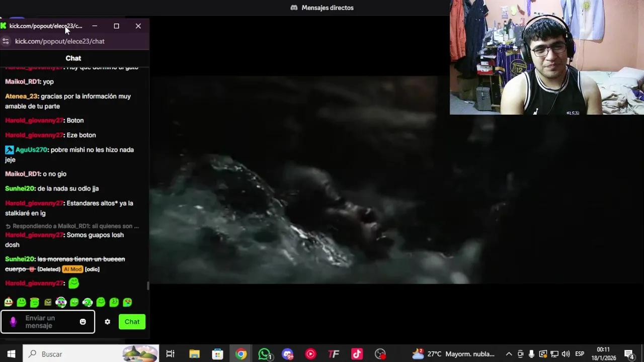The height and width of the screenshot is (362, 644).
Task: Click the streamer webcam overlay
Action: [547, 57]
